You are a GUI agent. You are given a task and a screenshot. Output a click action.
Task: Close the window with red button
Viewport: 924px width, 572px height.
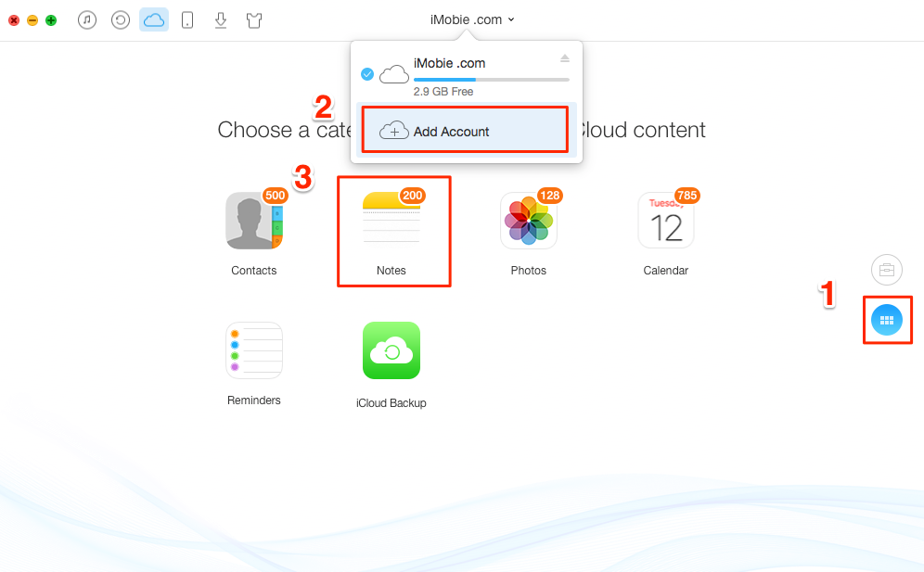(14, 20)
